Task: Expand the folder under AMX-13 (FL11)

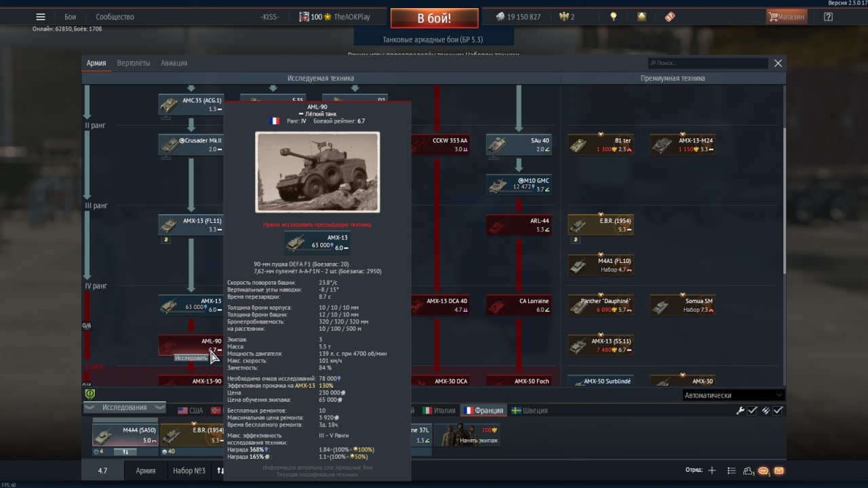Action: click(x=166, y=239)
